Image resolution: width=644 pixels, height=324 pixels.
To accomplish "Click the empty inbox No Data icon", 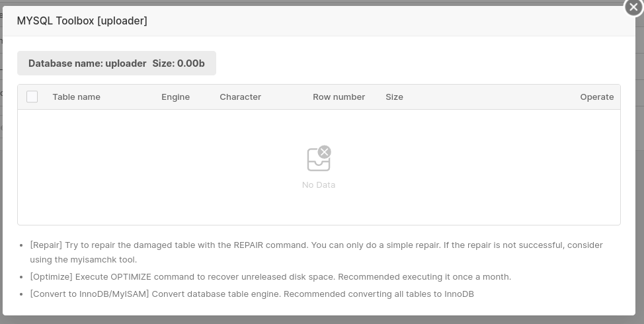I will coord(319,159).
